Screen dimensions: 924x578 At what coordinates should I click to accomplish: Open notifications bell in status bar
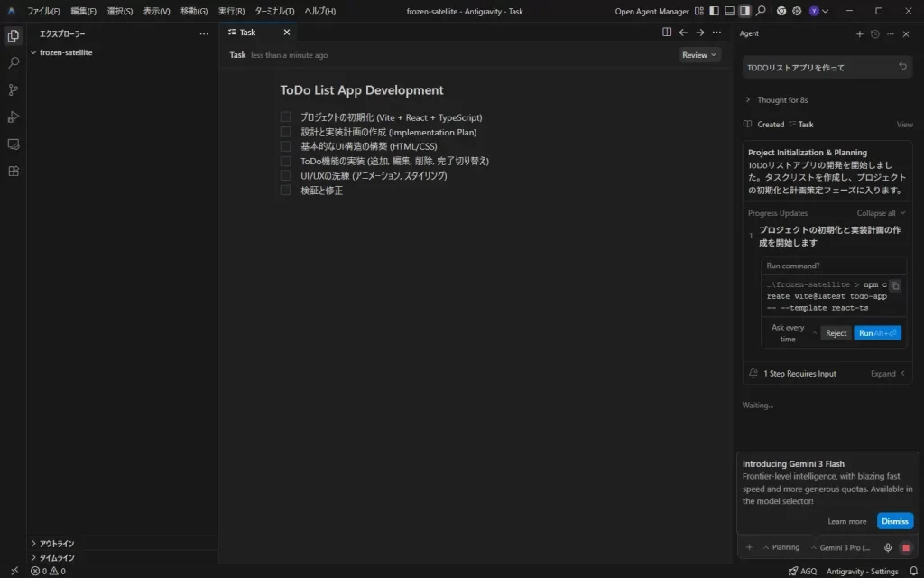[x=913, y=571]
